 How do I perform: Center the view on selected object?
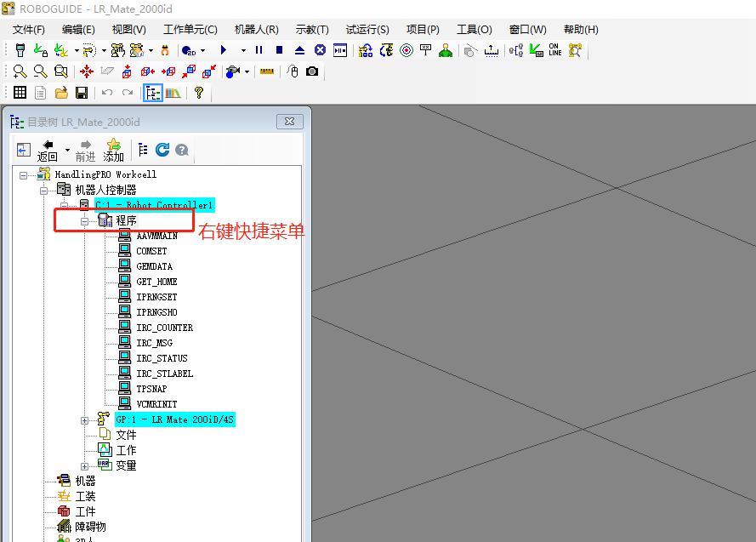coord(87,71)
